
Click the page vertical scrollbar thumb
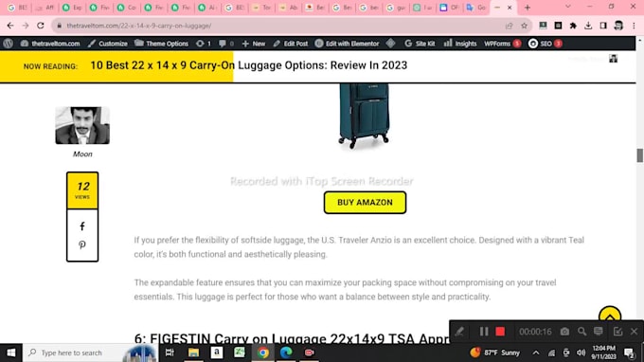click(x=640, y=155)
